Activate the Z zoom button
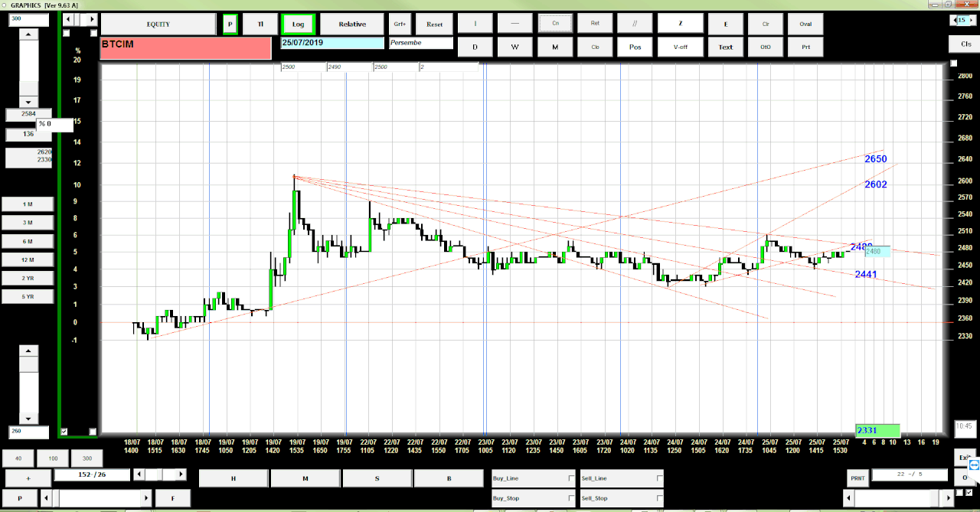This screenshot has height=512, width=980. tap(680, 24)
